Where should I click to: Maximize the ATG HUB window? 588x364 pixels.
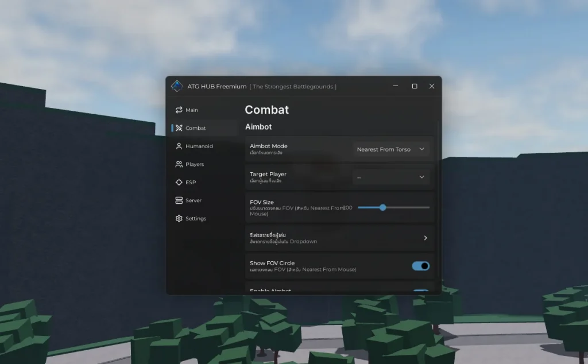415,86
